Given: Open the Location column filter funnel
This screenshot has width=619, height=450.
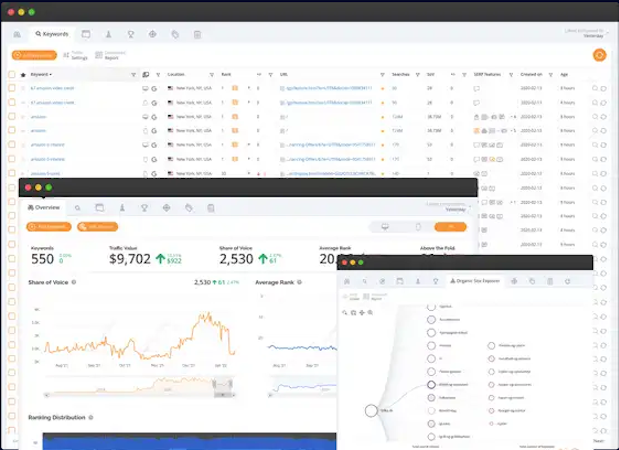Looking at the screenshot, I should click(212, 75).
